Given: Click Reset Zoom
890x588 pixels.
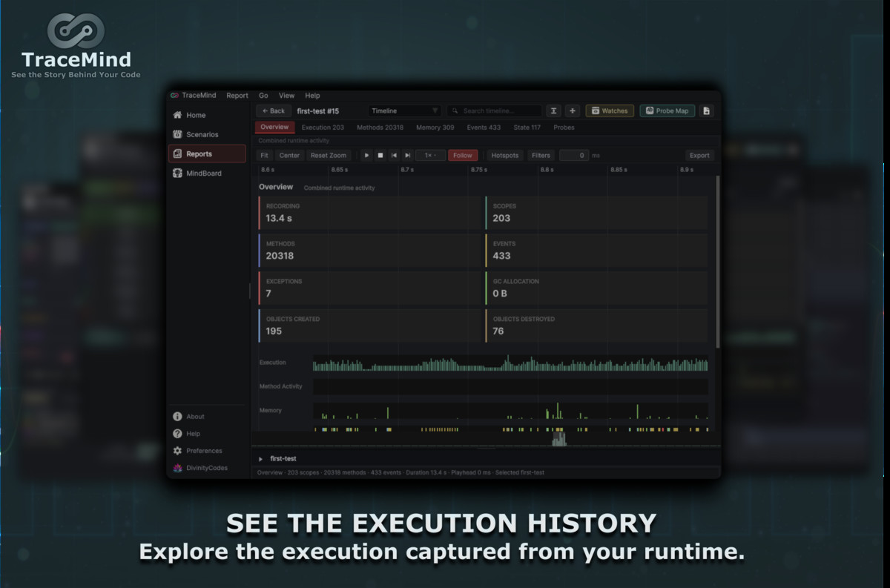Looking at the screenshot, I should pyautogui.click(x=329, y=155).
